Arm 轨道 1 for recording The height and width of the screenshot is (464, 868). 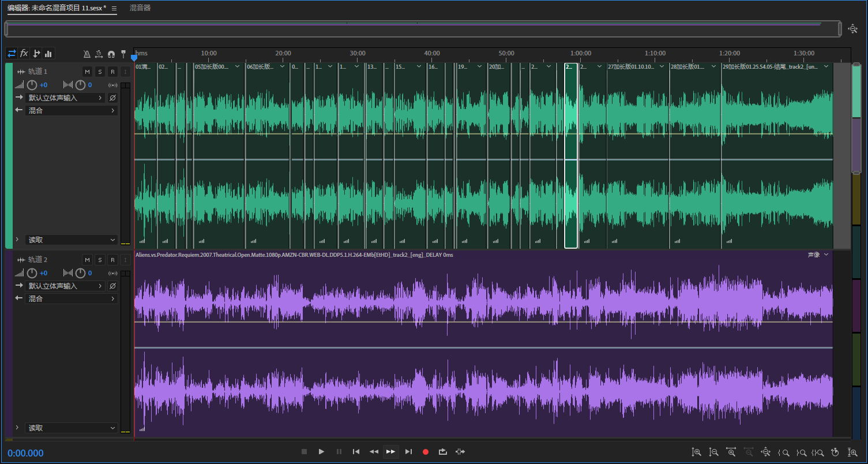(112, 72)
